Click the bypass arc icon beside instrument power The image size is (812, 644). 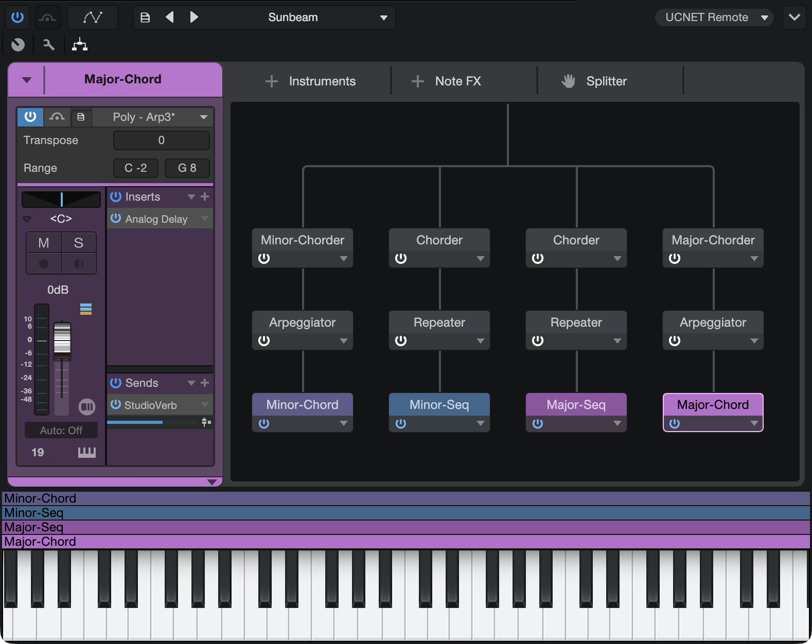[57, 117]
